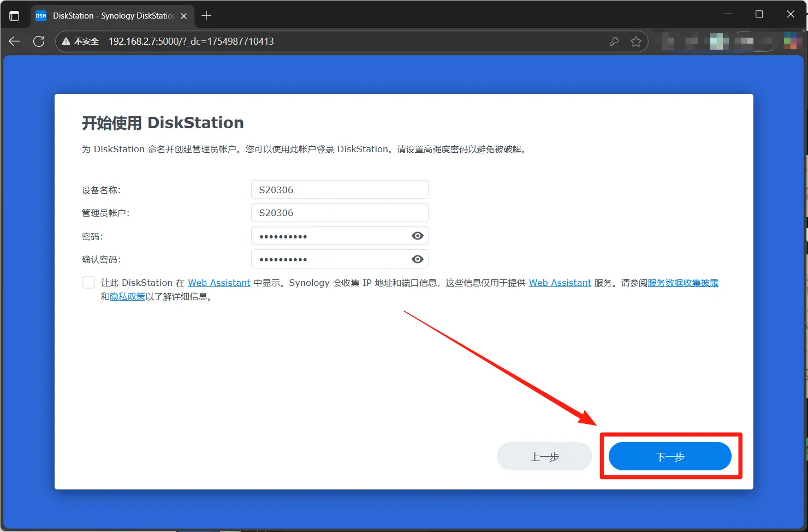808x532 pixels.
Task: Click the 上一步 previous button
Action: (544, 457)
